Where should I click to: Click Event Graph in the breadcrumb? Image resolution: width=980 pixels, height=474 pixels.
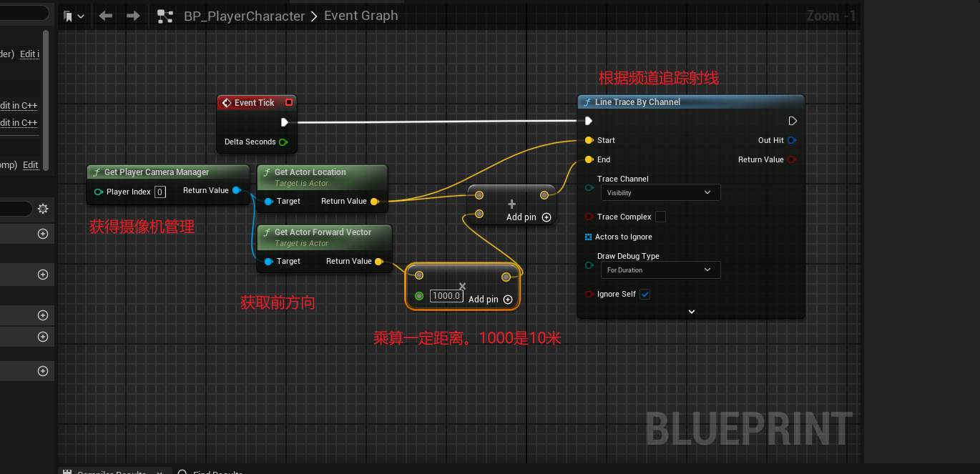coord(361,16)
